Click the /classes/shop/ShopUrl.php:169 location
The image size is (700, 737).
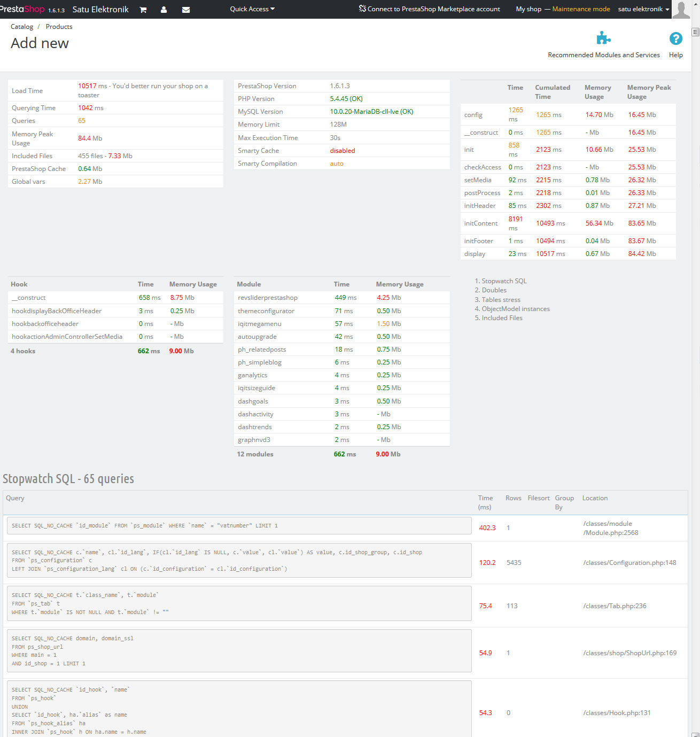tap(629, 653)
